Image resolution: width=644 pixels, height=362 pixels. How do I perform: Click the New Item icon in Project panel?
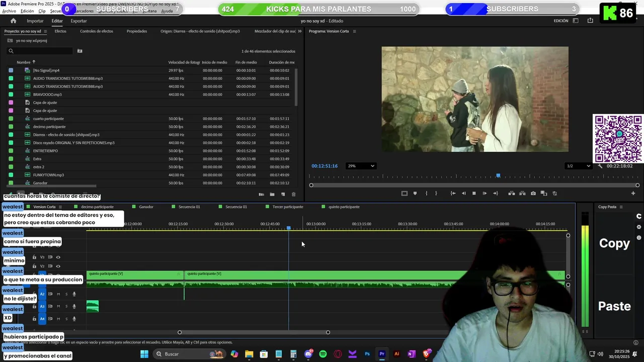[283, 194]
